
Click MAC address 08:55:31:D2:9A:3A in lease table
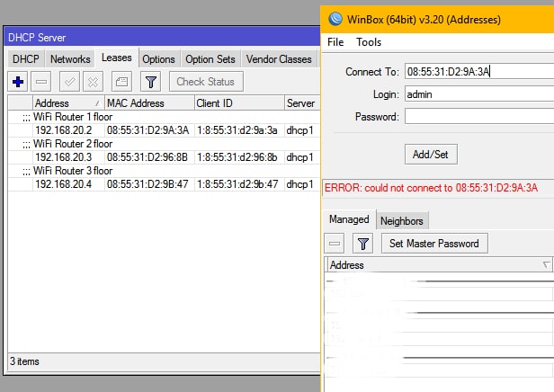click(148, 130)
